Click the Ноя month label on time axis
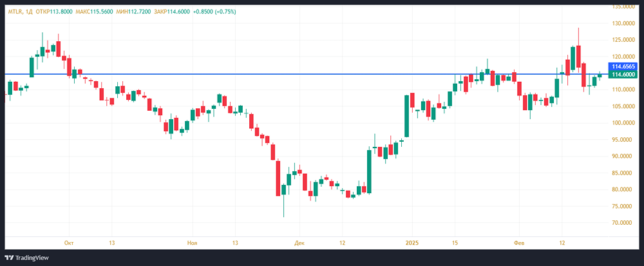This screenshot has width=644, height=266. click(192, 243)
